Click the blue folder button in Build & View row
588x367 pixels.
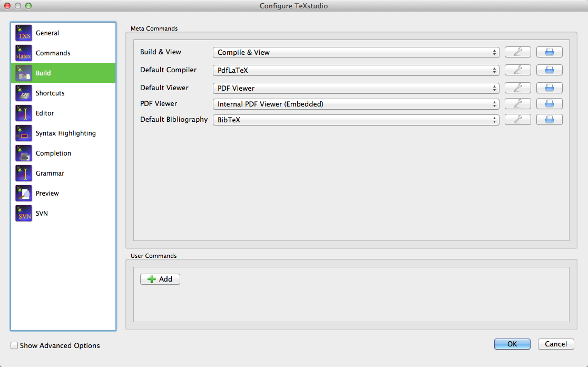click(x=550, y=52)
